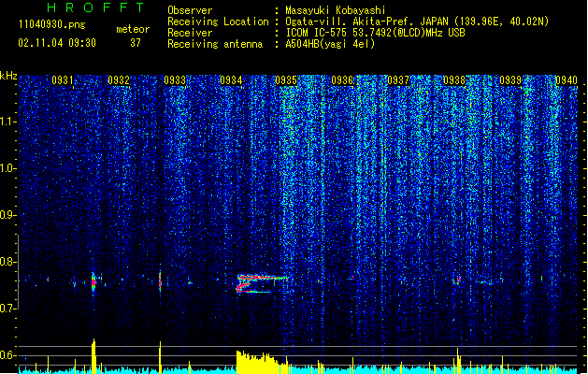588x374 pixels.
Task: Select the filename 11040930.png
Action: [x=52, y=24]
